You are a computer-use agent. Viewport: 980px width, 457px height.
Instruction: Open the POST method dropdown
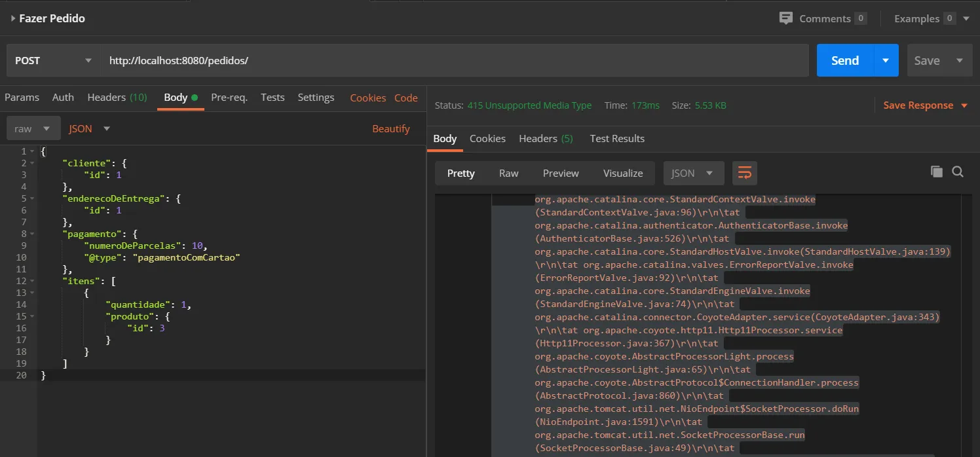pyautogui.click(x=54, y=61)
